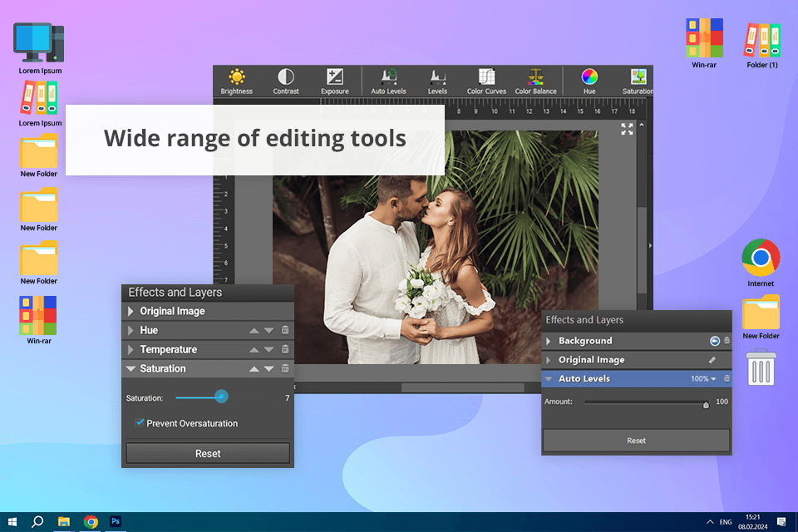Open Chrome from the taskbar
Viewport: 798px width, 532px height.
[91, 521]
